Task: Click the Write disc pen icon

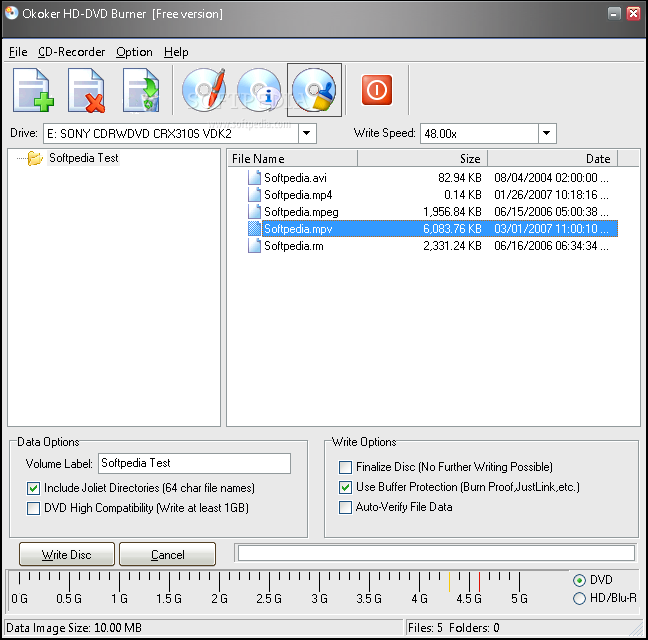Action: [x=204, y=90]
